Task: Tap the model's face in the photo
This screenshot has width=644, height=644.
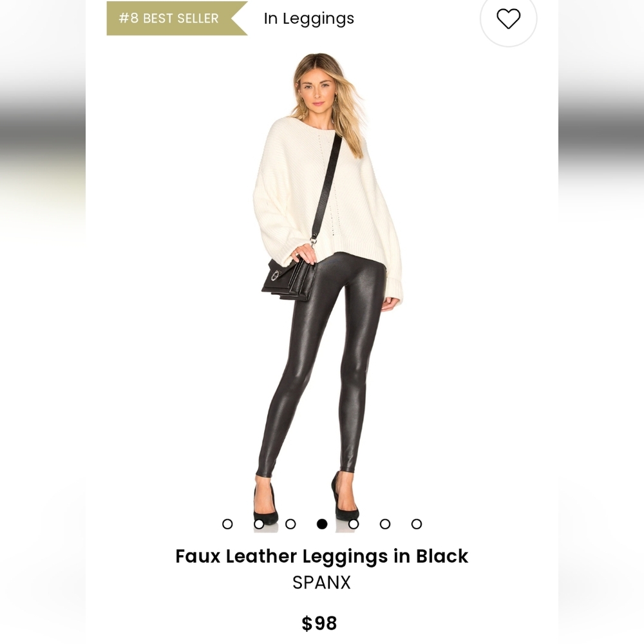Action: pos(317,90)
